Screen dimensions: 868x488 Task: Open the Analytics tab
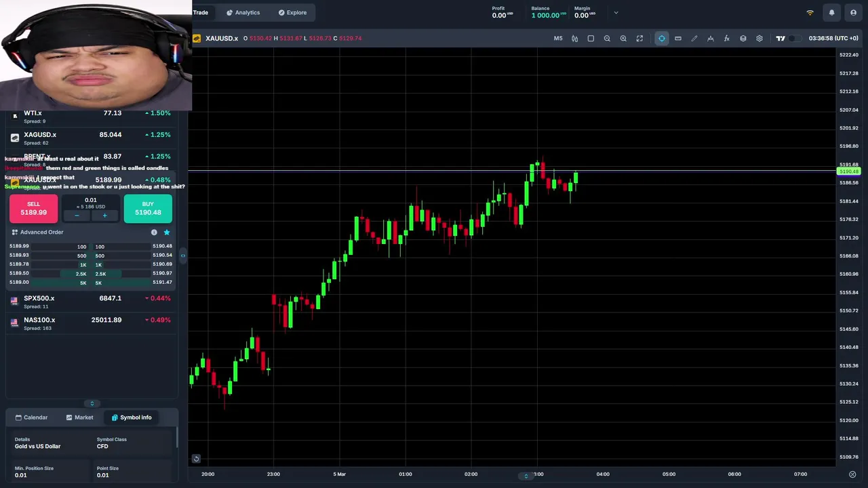tap(243, 13)
